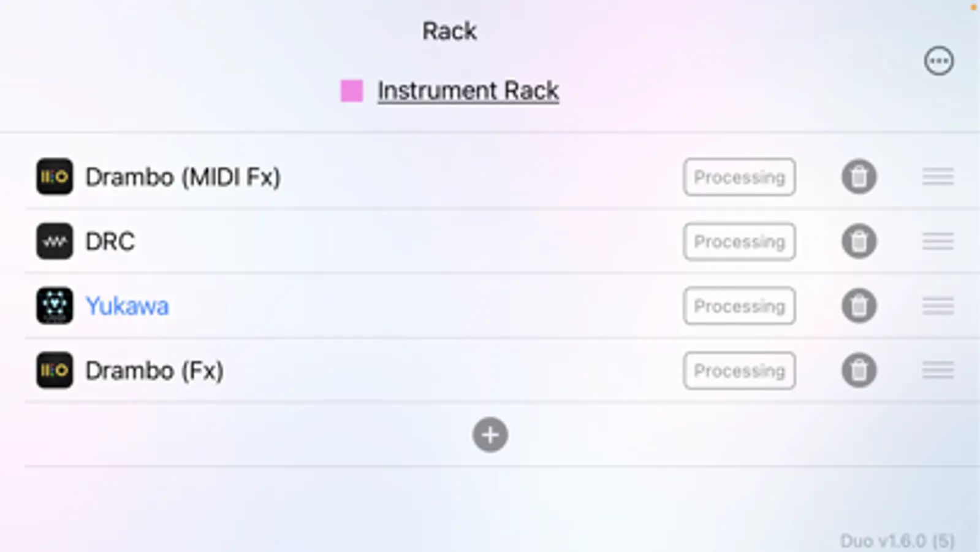Grab the reorder handle for Drambo (Fx)
This screenshot has width=980, height=552.
pos(938,370)
